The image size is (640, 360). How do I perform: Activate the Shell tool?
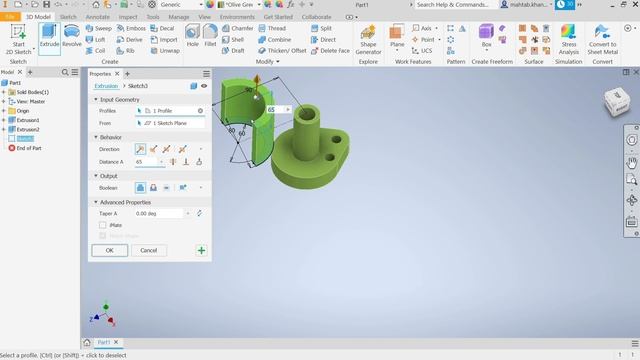pyautogui.click(x=233, y=40)
